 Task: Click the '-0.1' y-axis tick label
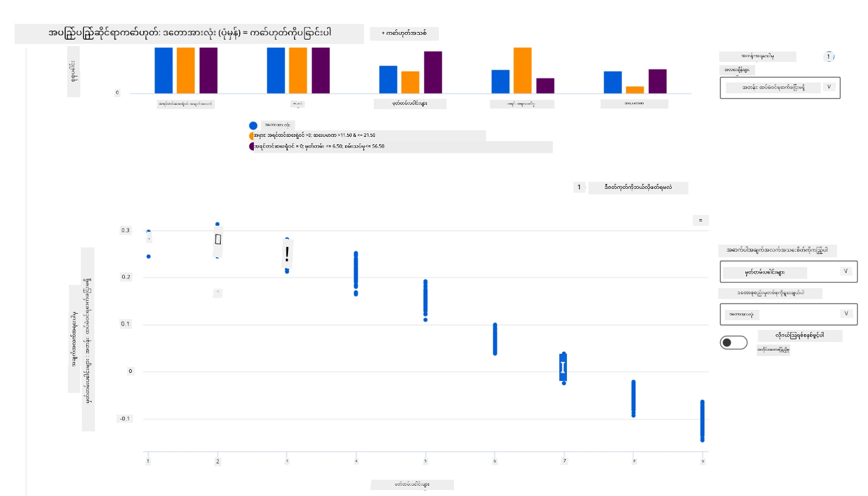[125, 419]
